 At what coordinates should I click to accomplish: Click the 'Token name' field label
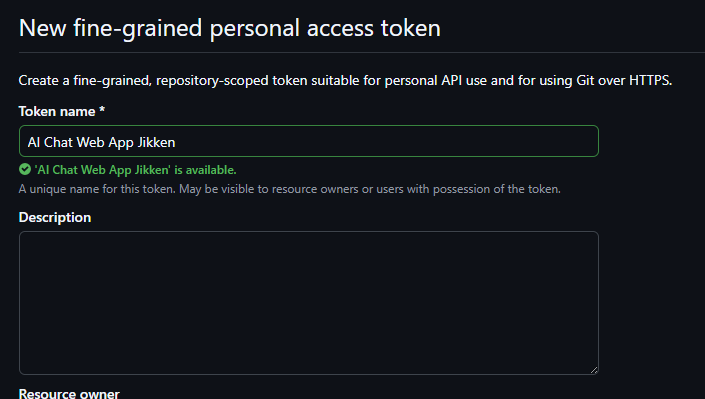(57, 111)
